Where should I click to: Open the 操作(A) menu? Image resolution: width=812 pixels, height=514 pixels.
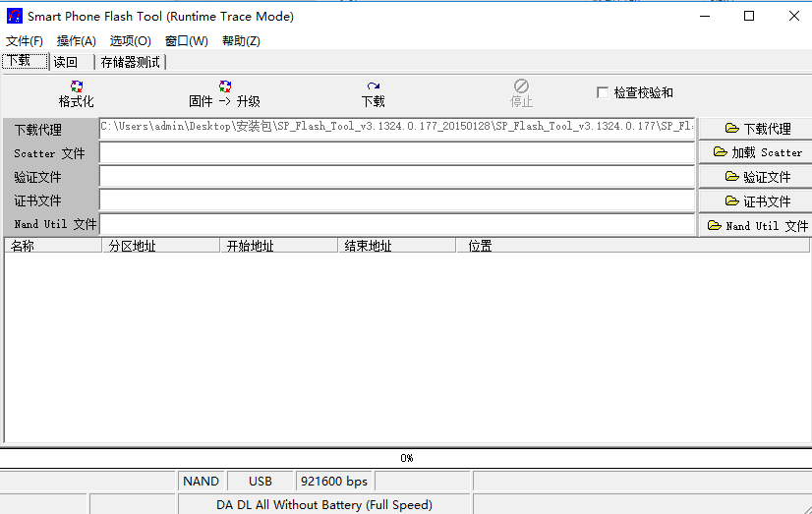[77, 41]
